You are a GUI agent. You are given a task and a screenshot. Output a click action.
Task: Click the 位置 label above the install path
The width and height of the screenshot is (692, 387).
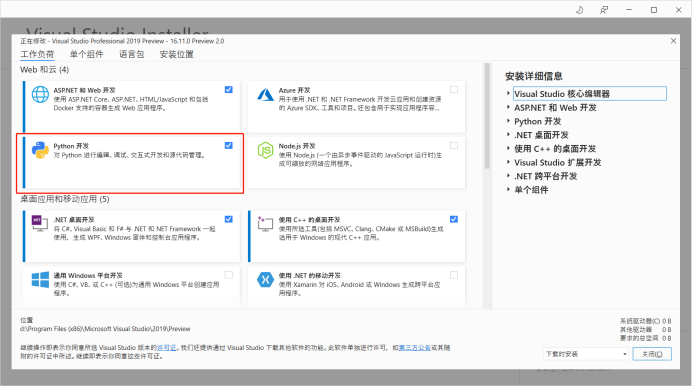[x=26, y=320]
